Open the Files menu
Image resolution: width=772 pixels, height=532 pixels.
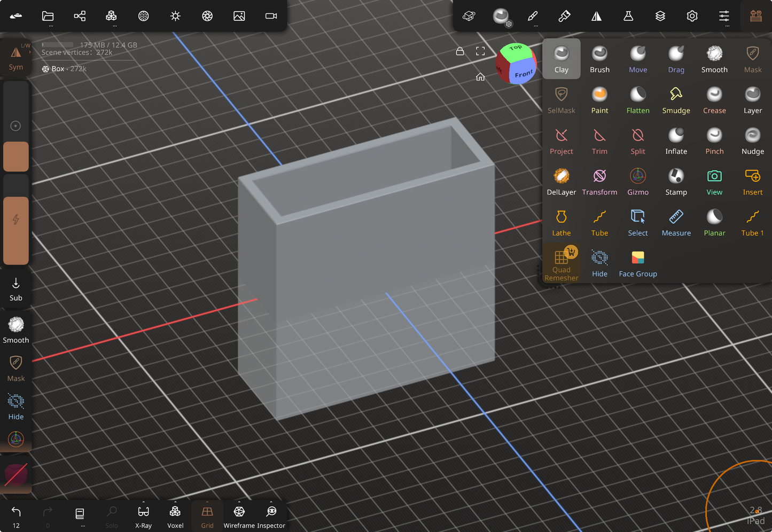coord(48,16)
